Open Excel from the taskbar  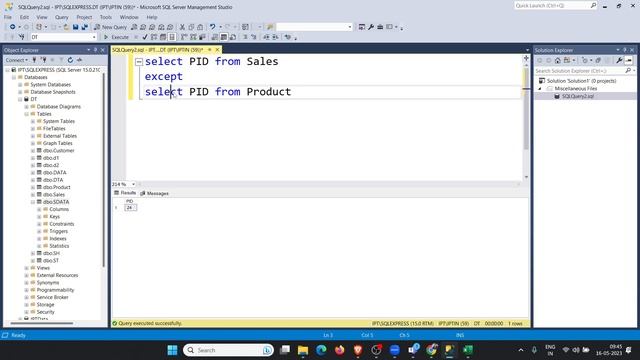click(468, 350)
